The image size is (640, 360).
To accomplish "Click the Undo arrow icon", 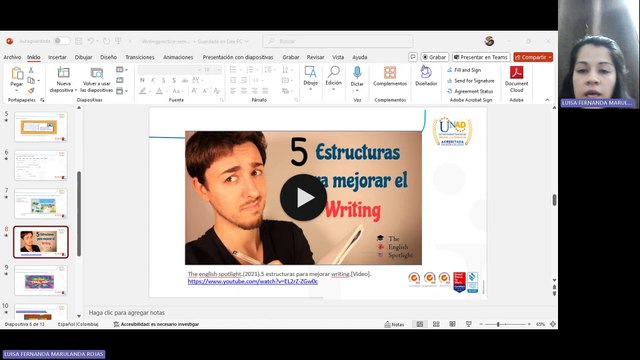I will tap(91, 41).
